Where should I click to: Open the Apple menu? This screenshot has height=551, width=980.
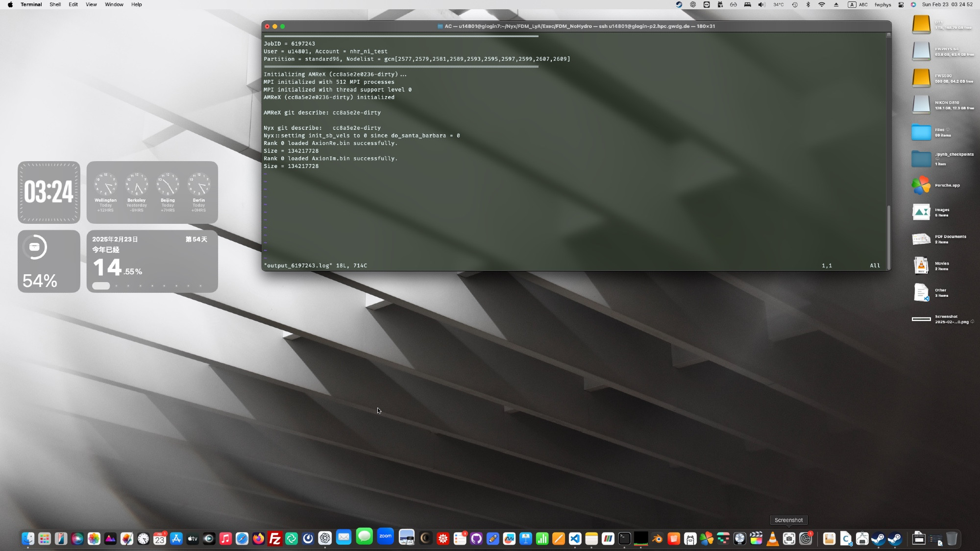[x=10, y=4]
